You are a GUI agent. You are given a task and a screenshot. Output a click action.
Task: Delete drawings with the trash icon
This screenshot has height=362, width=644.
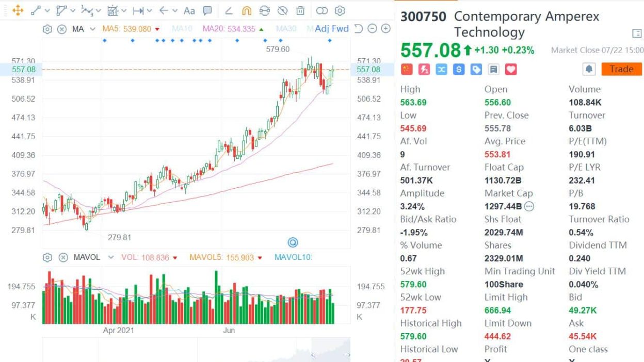point(300,10)
